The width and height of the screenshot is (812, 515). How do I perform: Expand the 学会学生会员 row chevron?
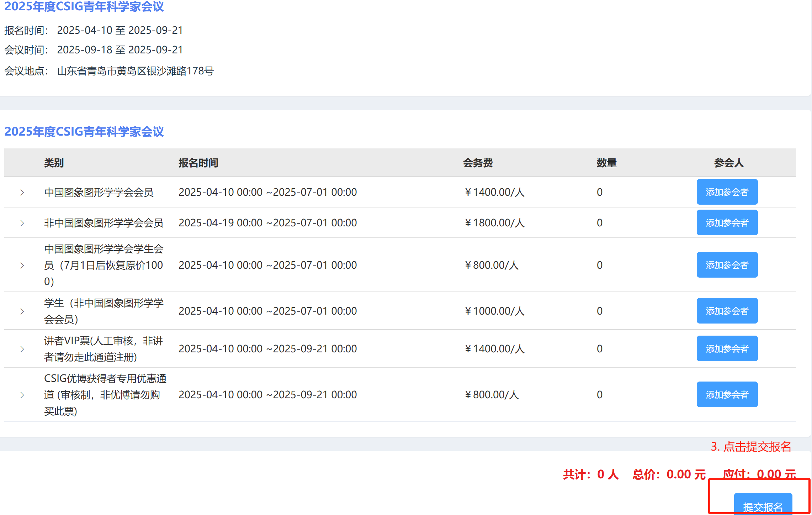click(22, 266)
